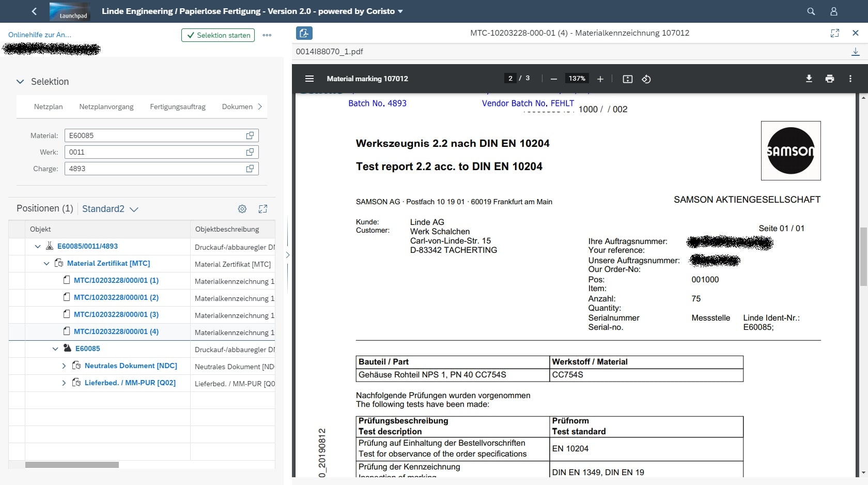This screenshot has width=868, height=485.
Task: Collapse the Material Zertifikat [MTC] node
Action: point(47,264)
